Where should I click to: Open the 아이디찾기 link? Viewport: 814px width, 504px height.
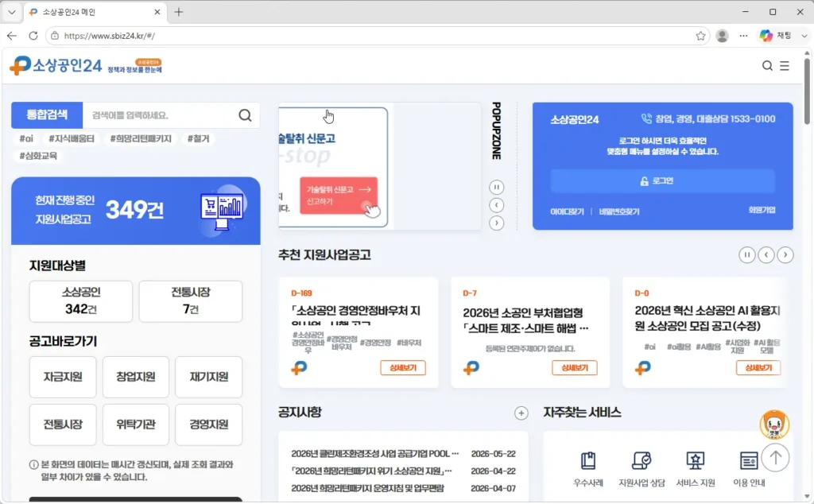click(567, 211)
